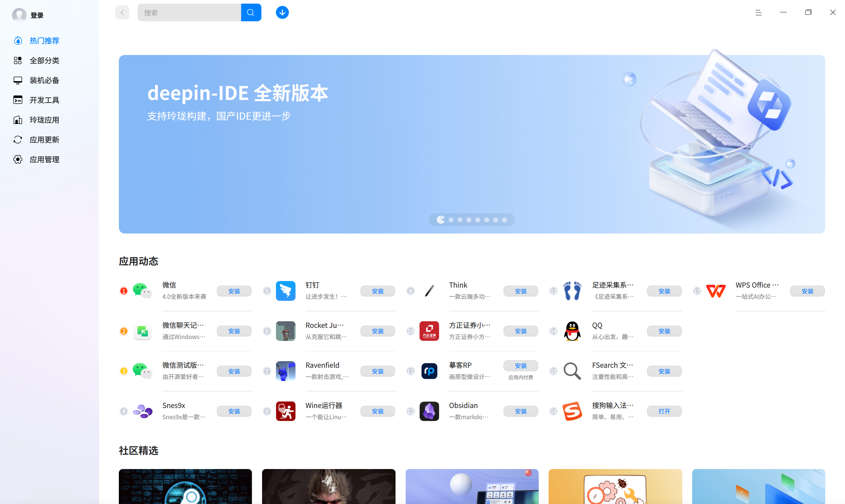Open the Obsidian app icon
Screen dimensions: 845x504
(x=429, y=411)
